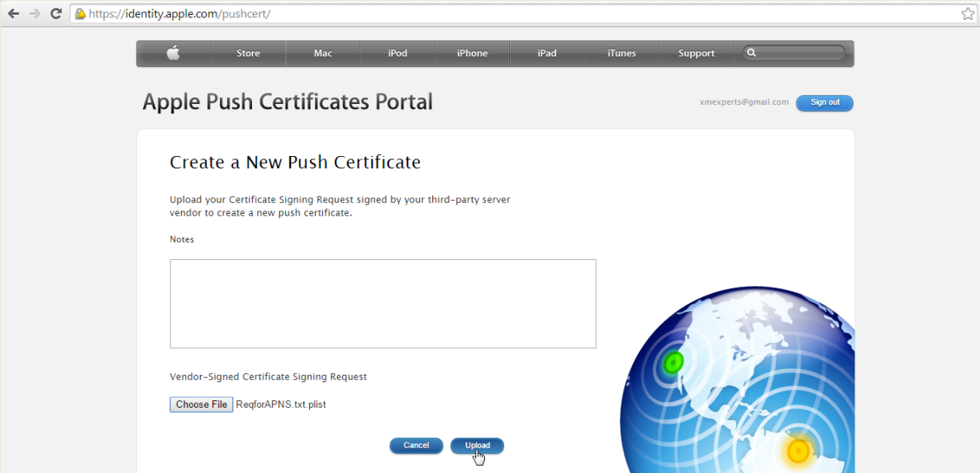Upload the certificate signing request
Viewport: 980px width, 473px height.
pyautogui.click(x=477, y=446)
